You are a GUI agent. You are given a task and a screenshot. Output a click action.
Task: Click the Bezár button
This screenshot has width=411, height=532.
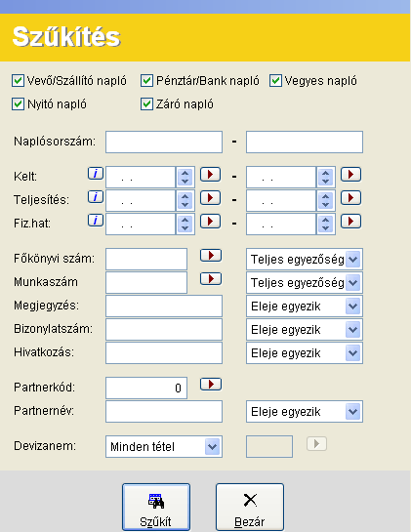coord(250,507)
